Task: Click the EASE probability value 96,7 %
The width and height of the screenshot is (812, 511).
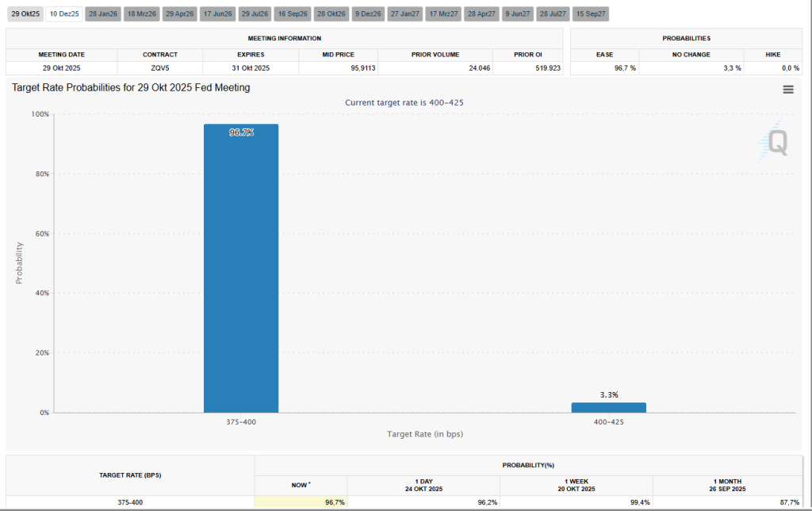Action: [604, 68]
